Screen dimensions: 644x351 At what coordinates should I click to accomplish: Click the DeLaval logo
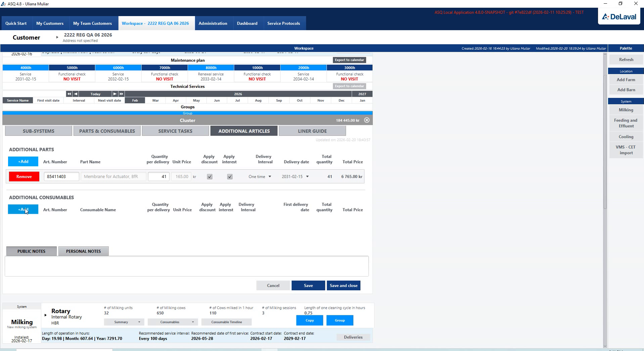(x=619, y=16)
